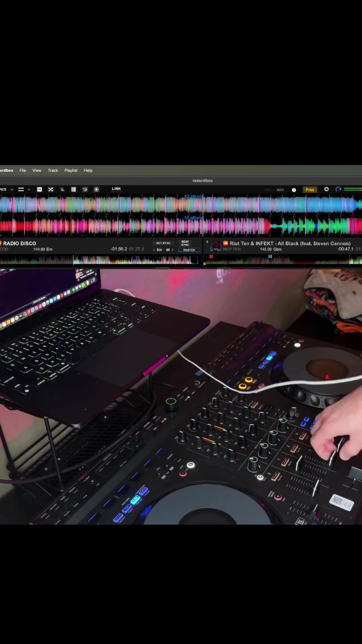Click position in deck 1 overview waveform
Screen dimensions: 362x644
point(100,260)
